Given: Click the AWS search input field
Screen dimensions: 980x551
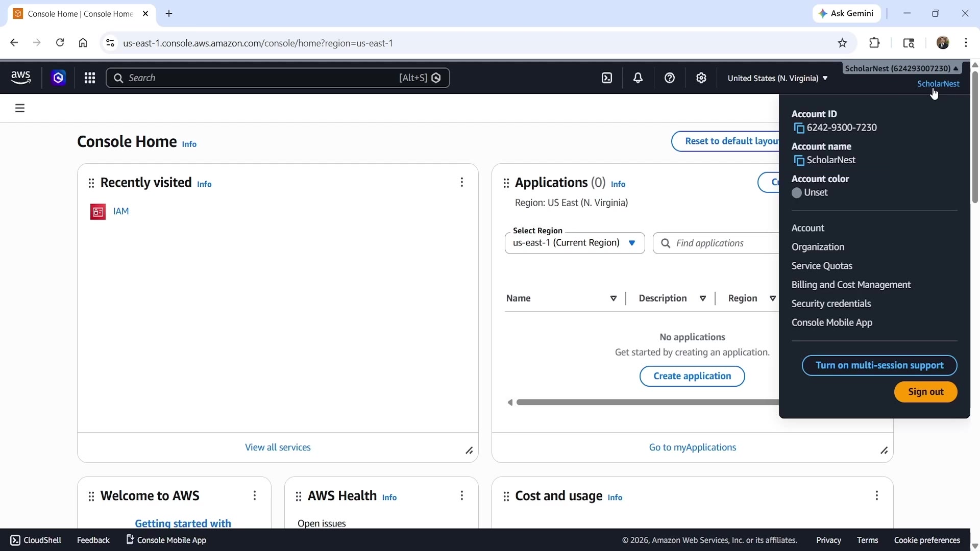Looking at the screenshot, I should pyautogui.click(x=278, y=78).
